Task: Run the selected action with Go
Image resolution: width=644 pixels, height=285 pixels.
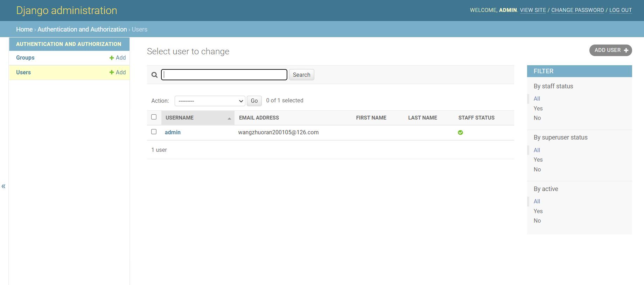Action: pyautogui.click(x=254, y=101)
